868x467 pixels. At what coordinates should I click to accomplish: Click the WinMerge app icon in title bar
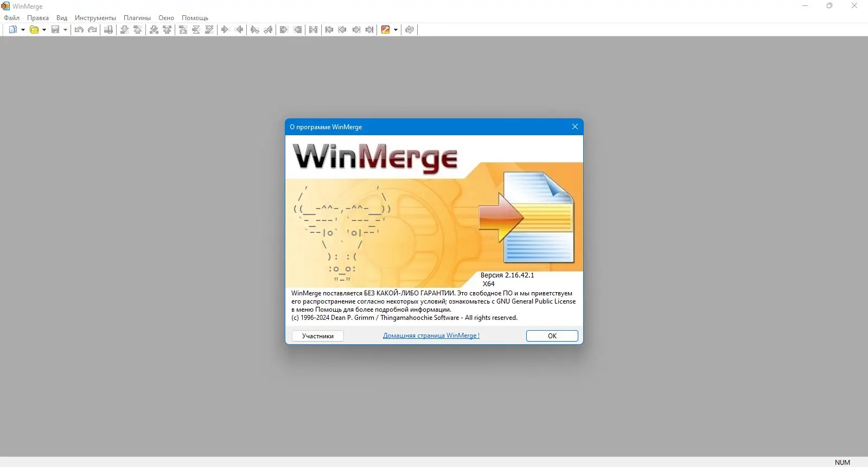click(5, 6)
